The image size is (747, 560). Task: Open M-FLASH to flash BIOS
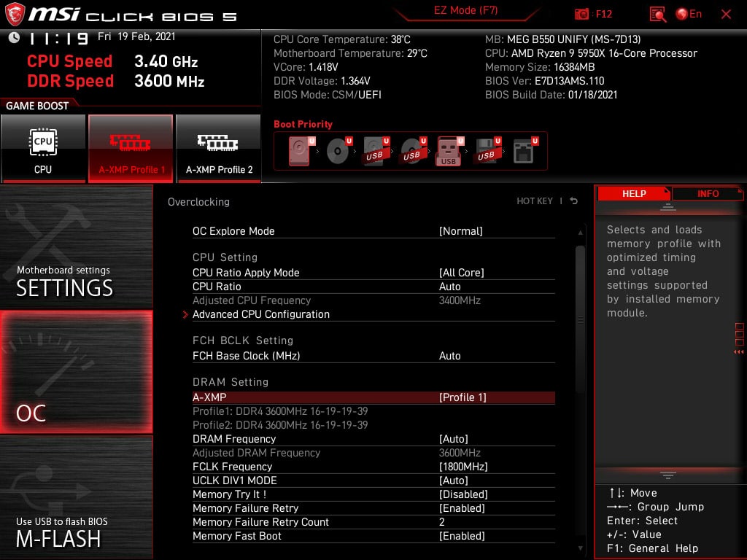tap(76, 497)
